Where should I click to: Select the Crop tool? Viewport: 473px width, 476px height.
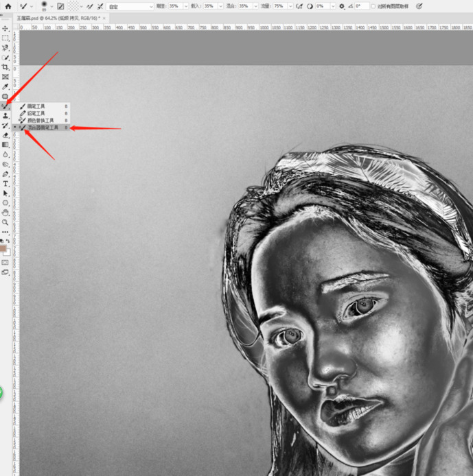point(5,67)
